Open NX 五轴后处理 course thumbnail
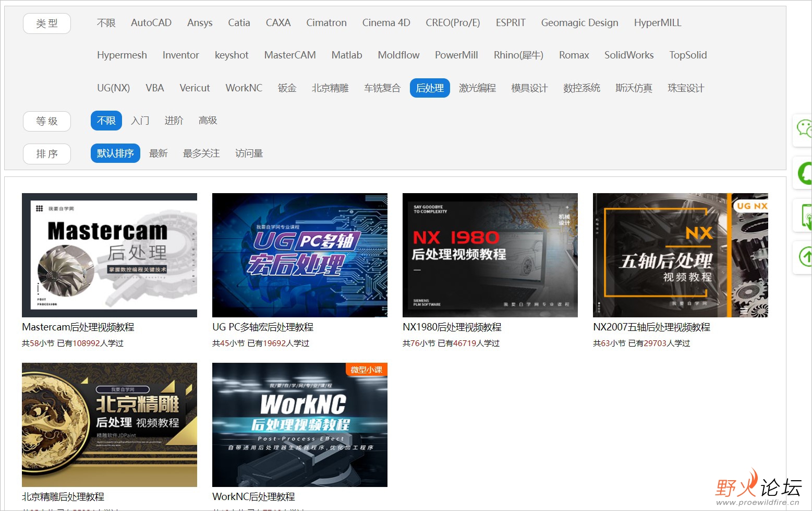The width and height of the screenshot is (812, 511). coord(681,255)
